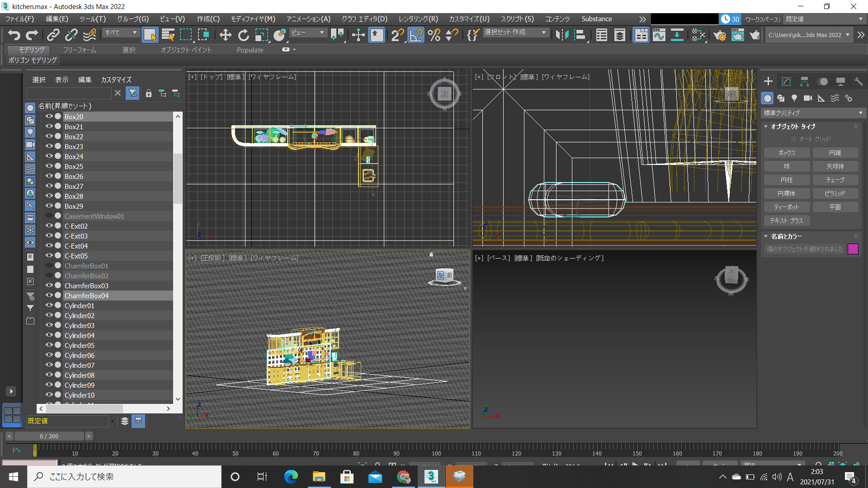Toggle visibility eye of C-Ext03
This screenshot has width=868, height=488.
point(49,236)
